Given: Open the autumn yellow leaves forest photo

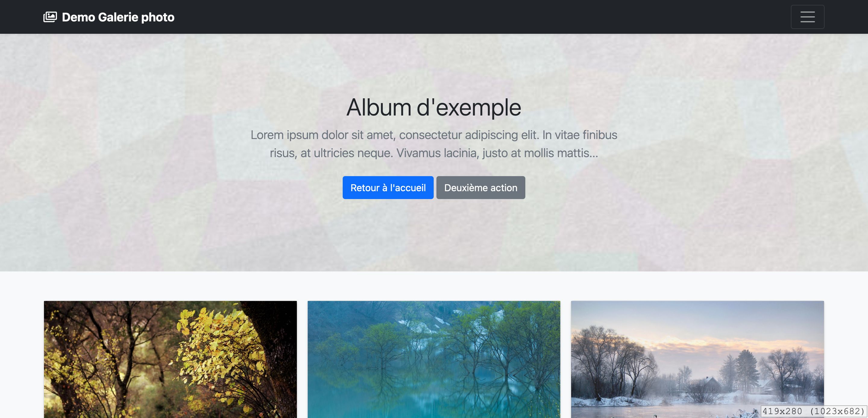Looking at the screenshot, I should coord(170,359).
